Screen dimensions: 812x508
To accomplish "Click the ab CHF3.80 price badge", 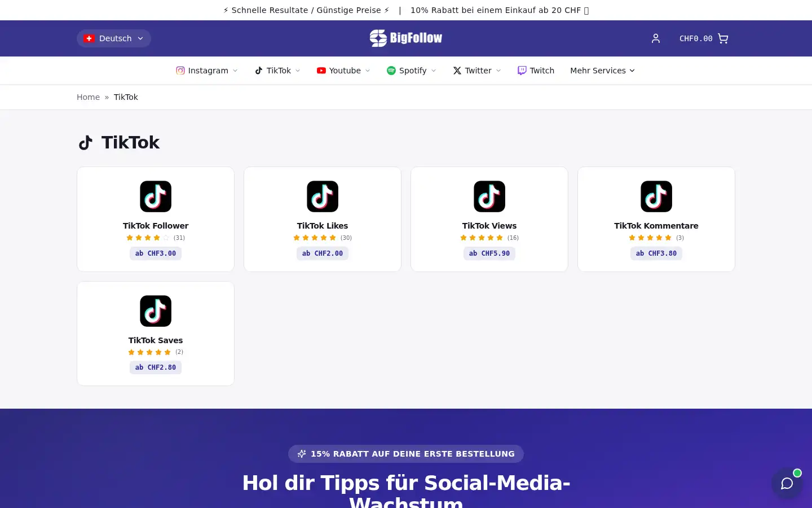I will point(656,253).
